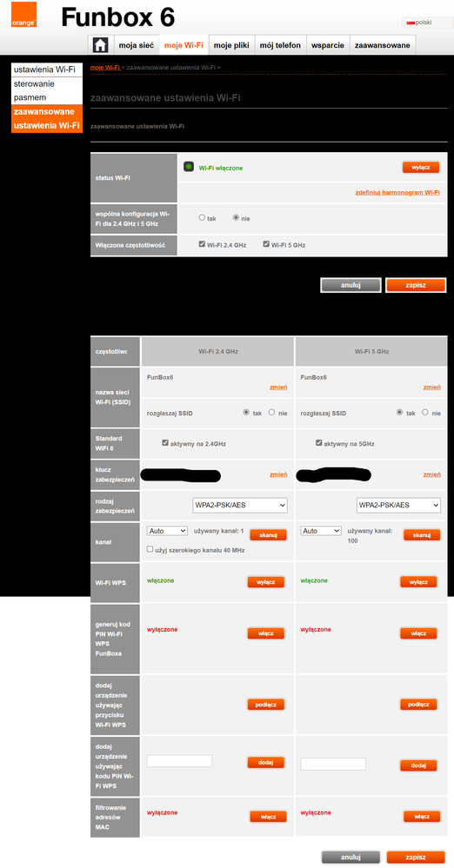Open 5 GHz WPA2-PSK/AES security dropdown
The height and width of the screenshot is (868, 454).
pyautogui.click(x=398, y=505)
